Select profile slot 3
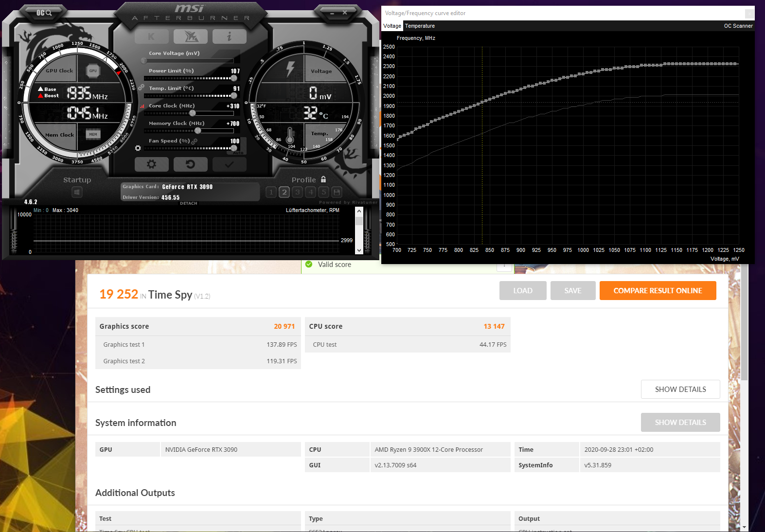 click(298, 192)
